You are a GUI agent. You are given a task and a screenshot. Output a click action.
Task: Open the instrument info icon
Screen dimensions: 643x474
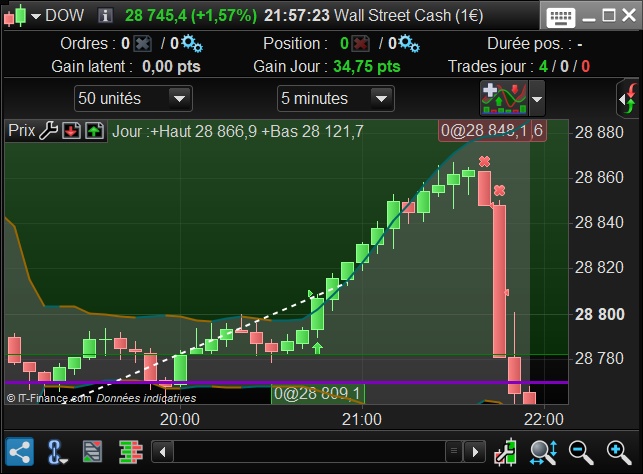(x=105, y=16)
